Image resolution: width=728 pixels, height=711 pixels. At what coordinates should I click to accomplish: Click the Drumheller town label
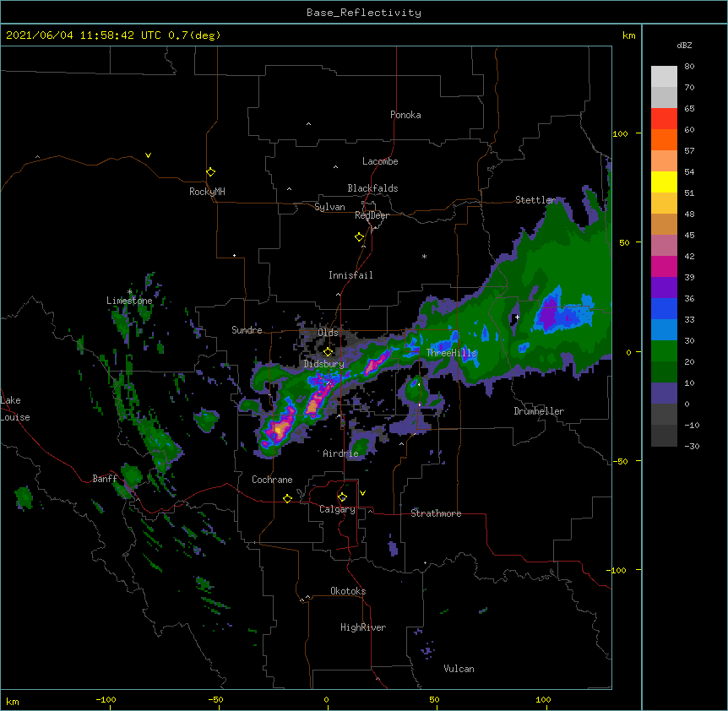coord(539,411)
